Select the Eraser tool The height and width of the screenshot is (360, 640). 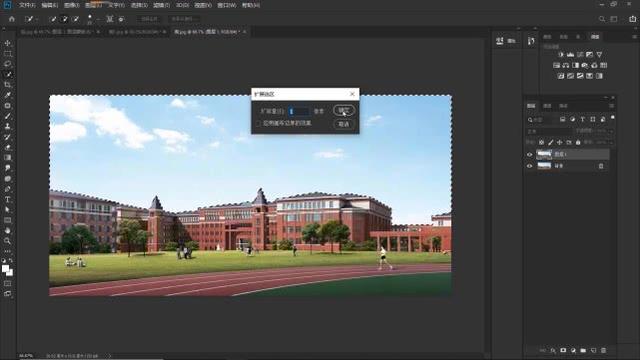point(7,147)
